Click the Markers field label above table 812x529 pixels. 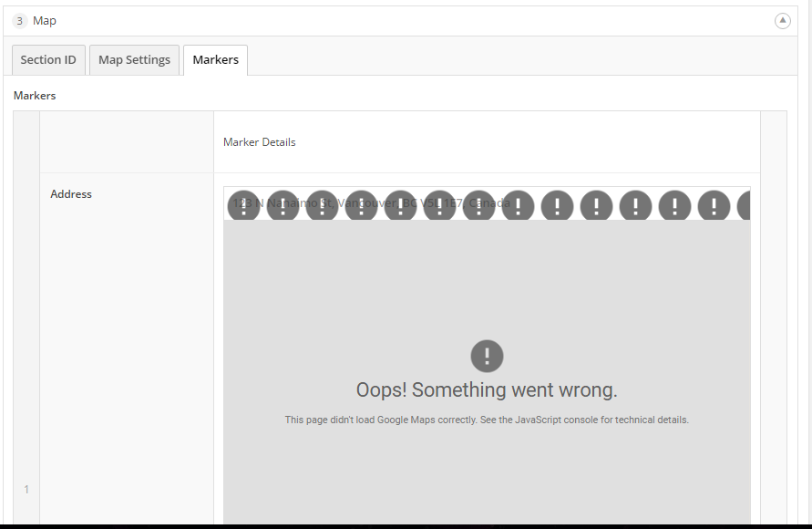[35, 96]
